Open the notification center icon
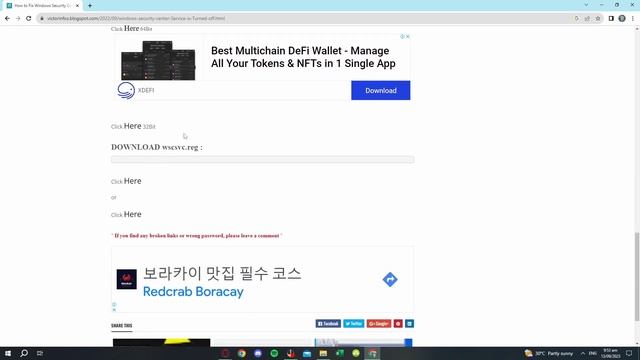 (x=629, y=353)
